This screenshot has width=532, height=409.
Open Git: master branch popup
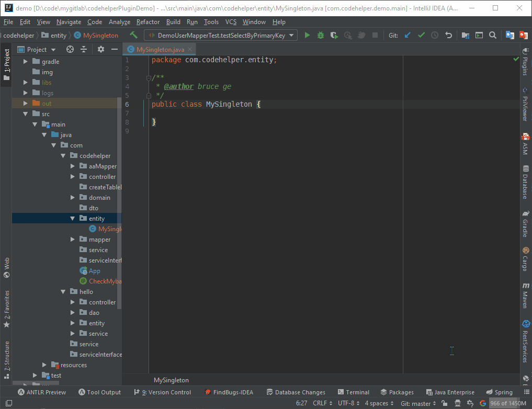(x=418, y=403)
